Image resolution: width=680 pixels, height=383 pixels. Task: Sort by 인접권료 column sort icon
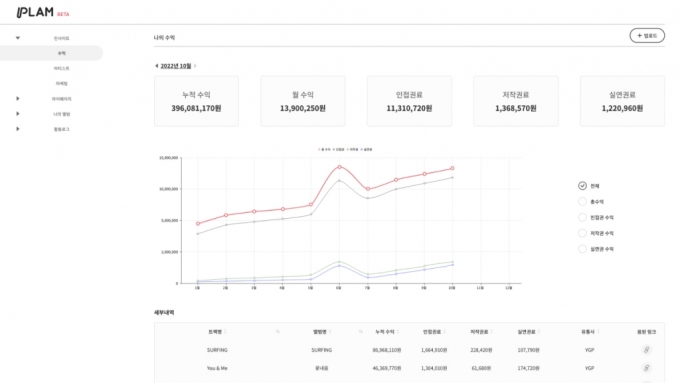(445, 332)
